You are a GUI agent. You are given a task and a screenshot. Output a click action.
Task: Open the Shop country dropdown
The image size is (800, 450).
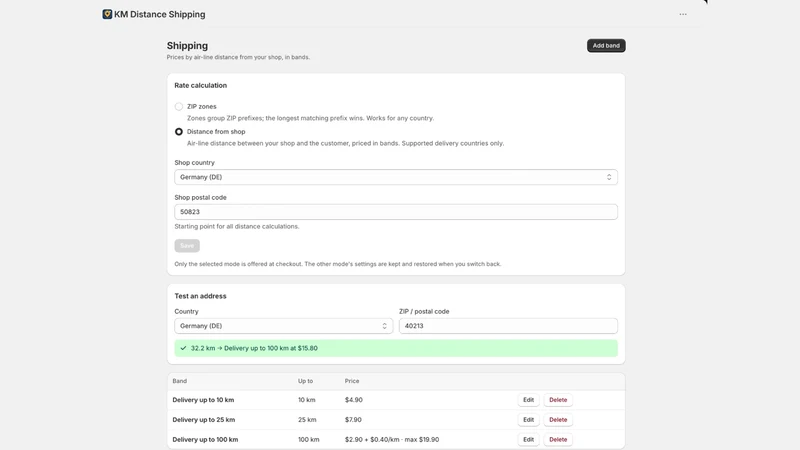point(396,177)
